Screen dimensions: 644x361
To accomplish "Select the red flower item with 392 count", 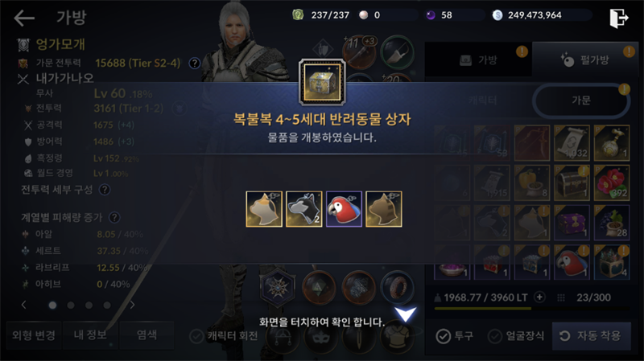I will coord(612,183).
